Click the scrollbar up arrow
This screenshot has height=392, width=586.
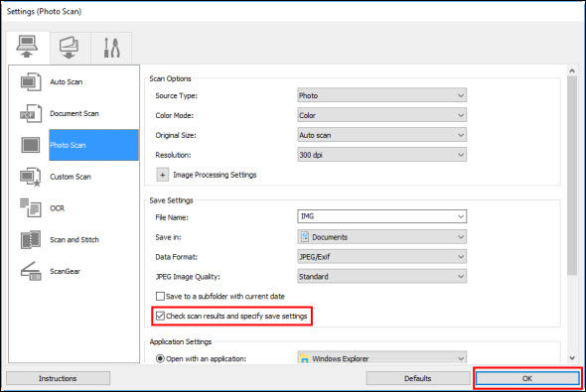coord(572,70)
